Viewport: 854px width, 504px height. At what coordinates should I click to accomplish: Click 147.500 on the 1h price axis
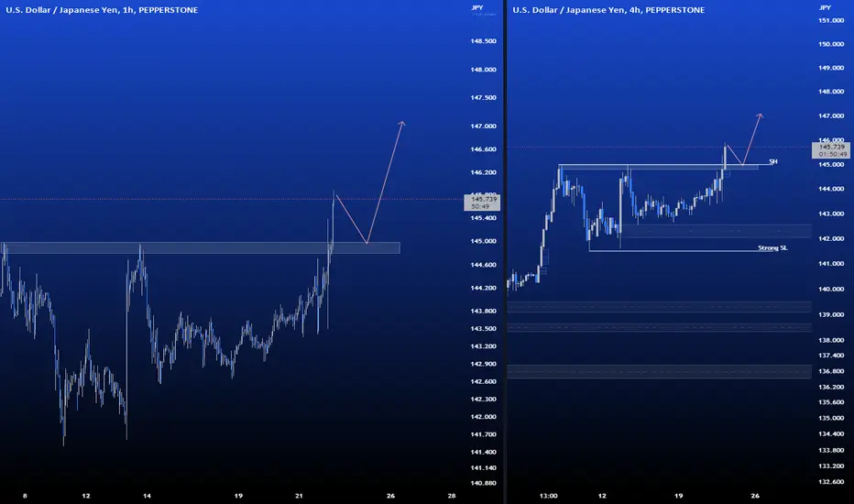pyautogui.click(x=483, y=97)
